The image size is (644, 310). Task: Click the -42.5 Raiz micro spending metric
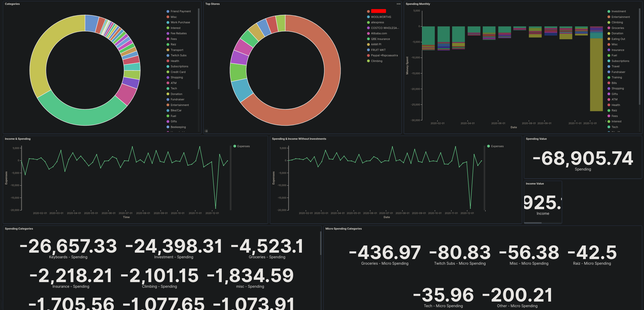(592, 253)
